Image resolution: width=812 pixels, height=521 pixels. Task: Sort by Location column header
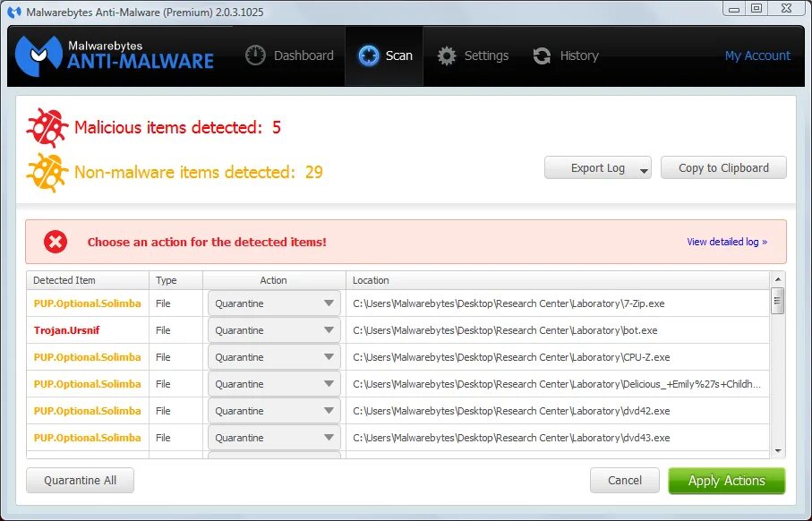point(558,280)
